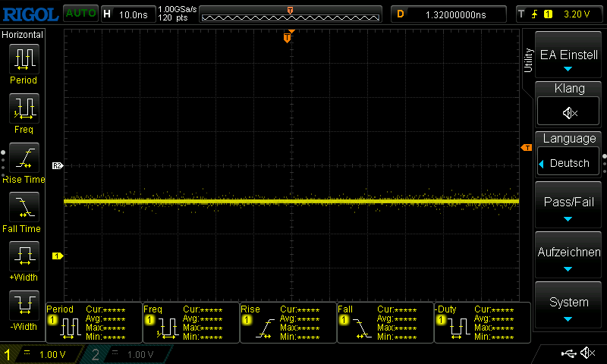Viewport: 607px width, 364px height.
Task: Select the +Width measurement icon
Action: (23, 256)
